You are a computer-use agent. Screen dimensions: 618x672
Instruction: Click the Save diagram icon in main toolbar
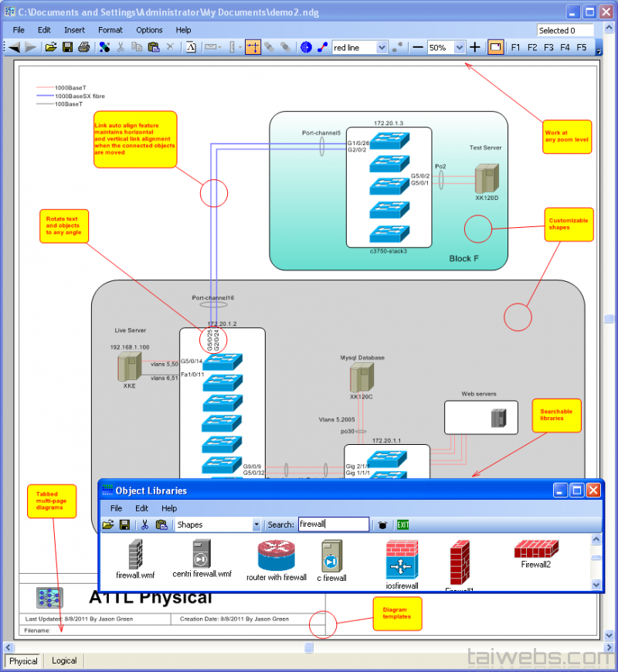coord(67,47)
